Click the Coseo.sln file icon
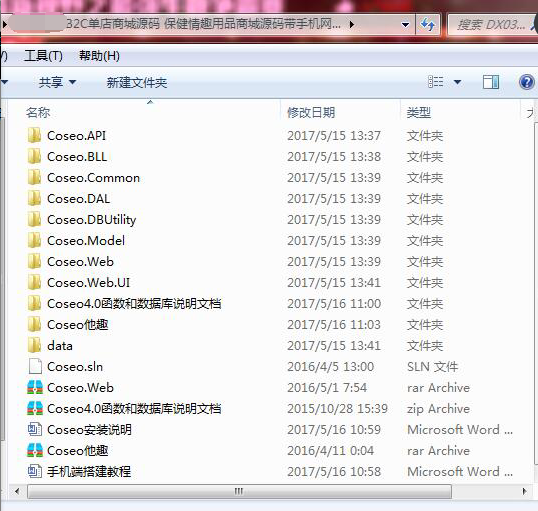The width and height of the screenshot is (538, 511). tap(35, 366)
